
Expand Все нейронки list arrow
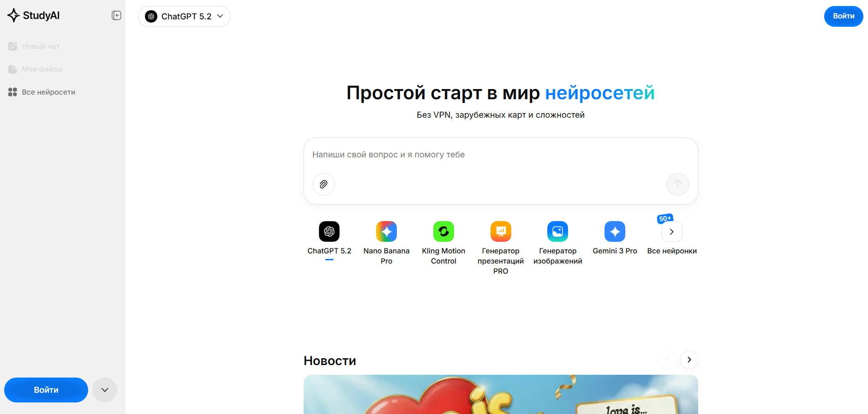[x=672, y=232]
